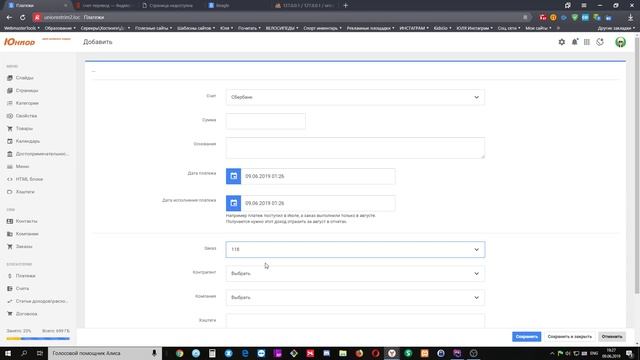This screenshot has width=640, height=360.
Task: Open Статьи доходов/расходов in the sidebar
Action: click(42, 301)
